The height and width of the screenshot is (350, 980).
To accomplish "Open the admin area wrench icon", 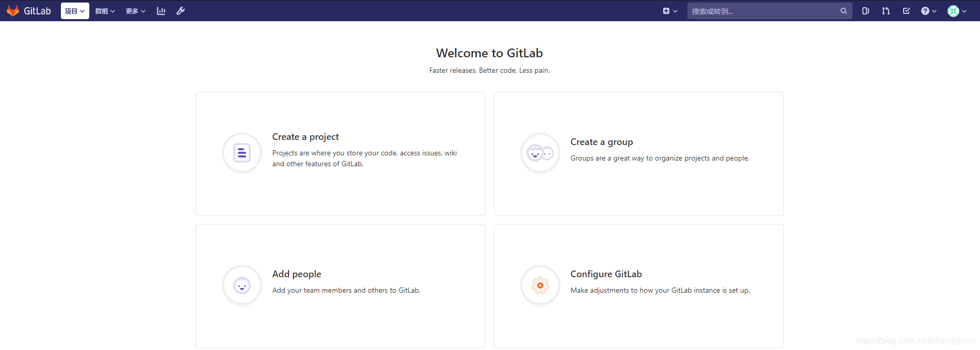I will tap(181, 11).
